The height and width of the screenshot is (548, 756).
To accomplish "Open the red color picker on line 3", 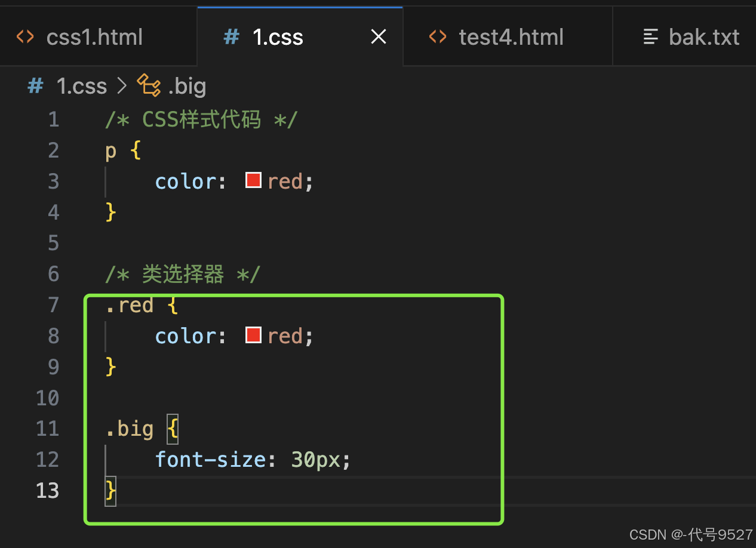I will tap(254, 180).
